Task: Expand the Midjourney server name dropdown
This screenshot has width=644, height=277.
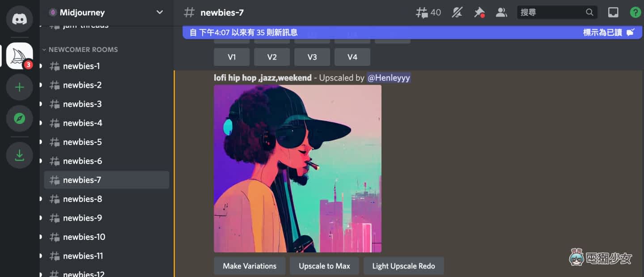Action: [x=160, y=12]
